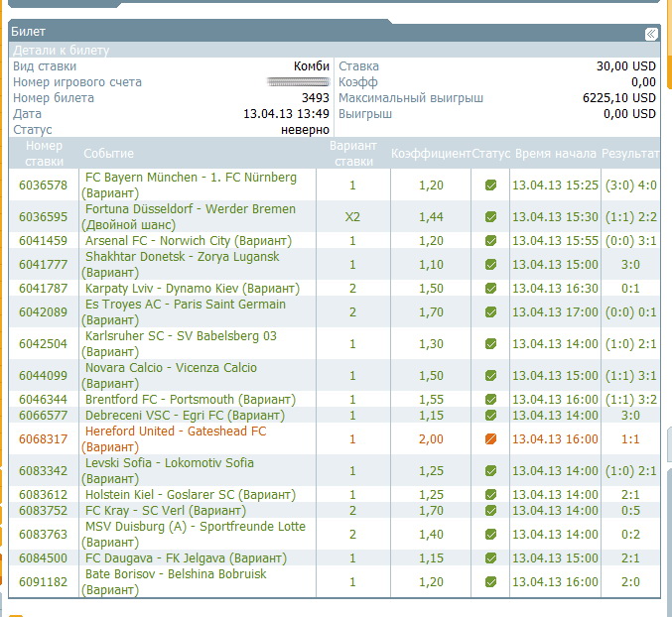Click orange lost-status icon for Hereford United row
This screenshot has height=617, width=672.
click(490, 438)
